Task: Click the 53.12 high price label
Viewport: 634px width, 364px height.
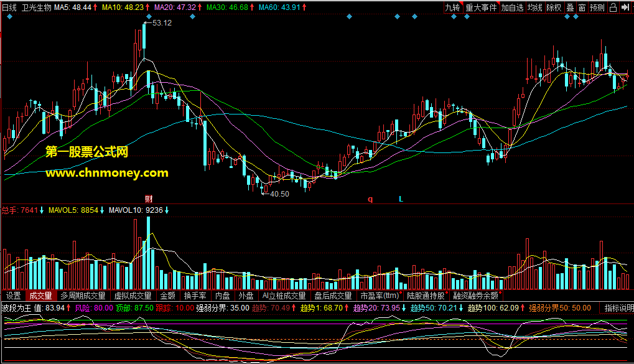Action: point(162,23)
